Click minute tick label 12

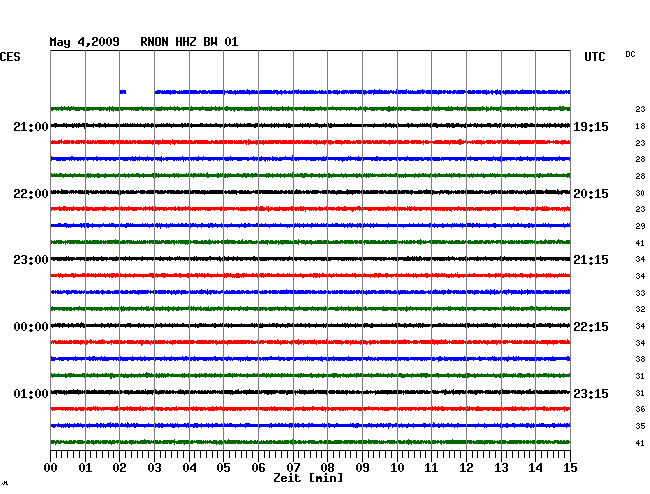(x=466, y=468)
